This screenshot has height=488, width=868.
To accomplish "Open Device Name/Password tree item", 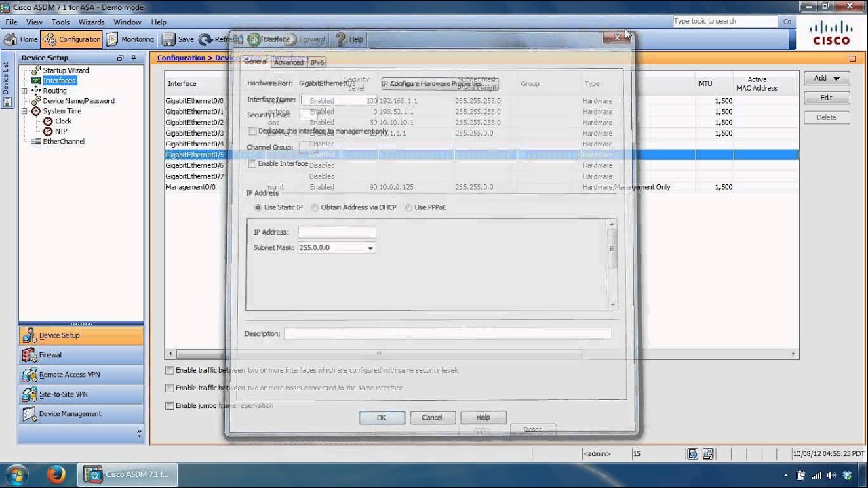I will (79, 101).
